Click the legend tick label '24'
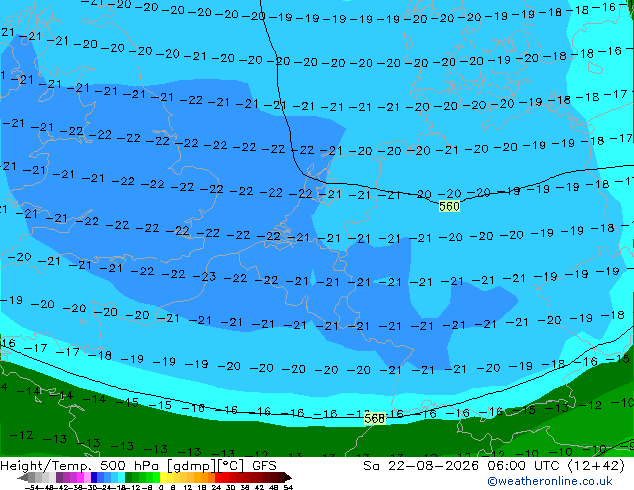 [216, 488]
